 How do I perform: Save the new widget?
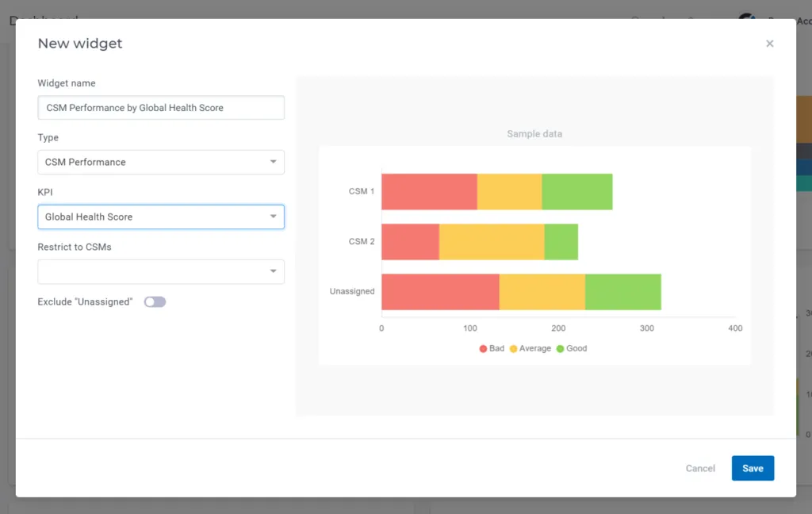(x=753, y=469)
